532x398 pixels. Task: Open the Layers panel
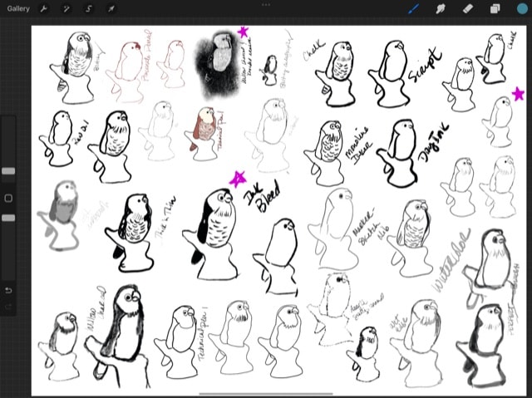coord(495,8)
